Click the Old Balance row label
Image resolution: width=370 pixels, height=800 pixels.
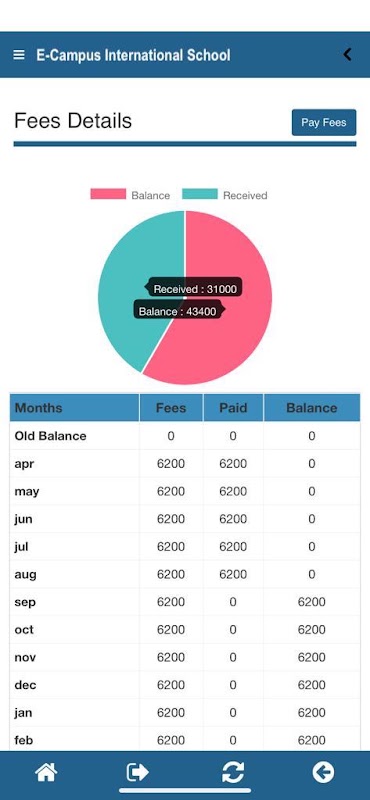(x=51, y=436)
